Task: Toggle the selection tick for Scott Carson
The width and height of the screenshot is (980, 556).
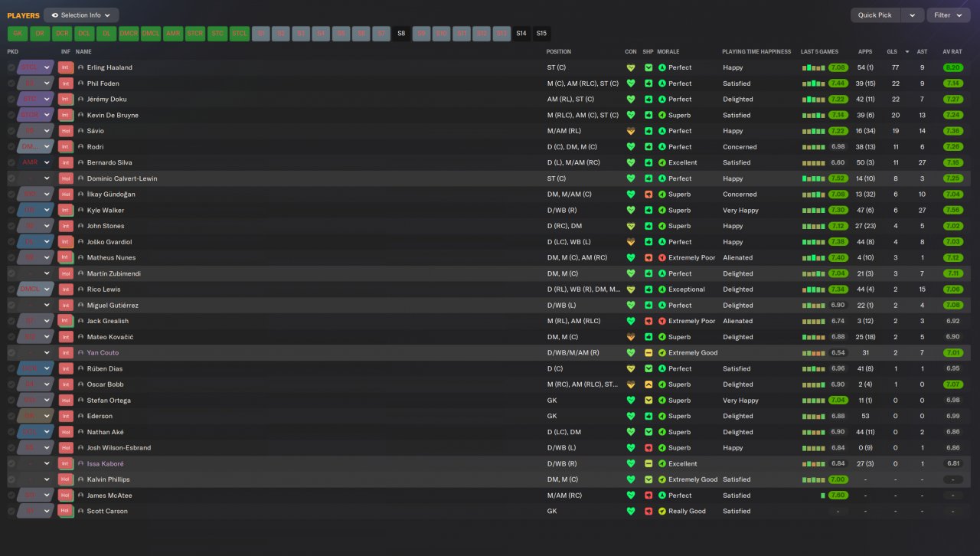Action: pyautogui.click(x=11, y=511)
